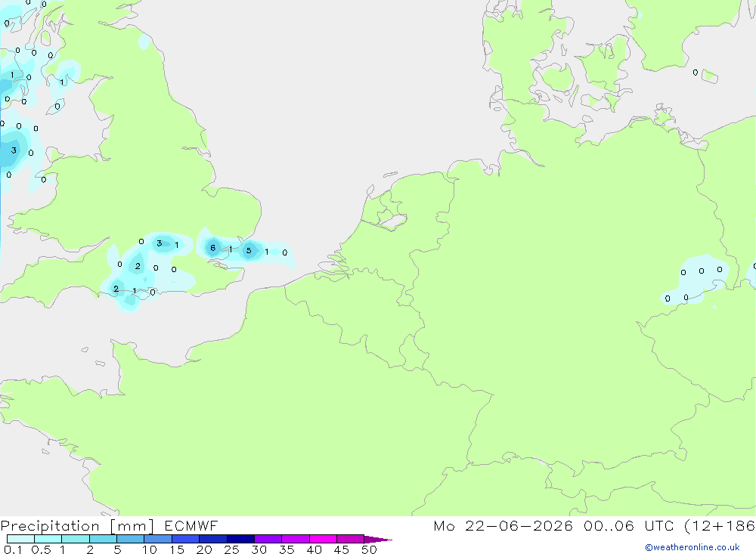This screenshot has height=554, width=756.
Task: Click the '25' legend scale label
Action: pyautogui.click(x=231, y=549)
